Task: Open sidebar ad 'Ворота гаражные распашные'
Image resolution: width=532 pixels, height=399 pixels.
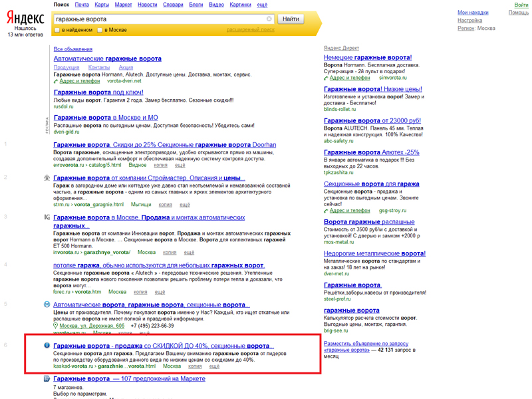Action: tap(369, 222)
